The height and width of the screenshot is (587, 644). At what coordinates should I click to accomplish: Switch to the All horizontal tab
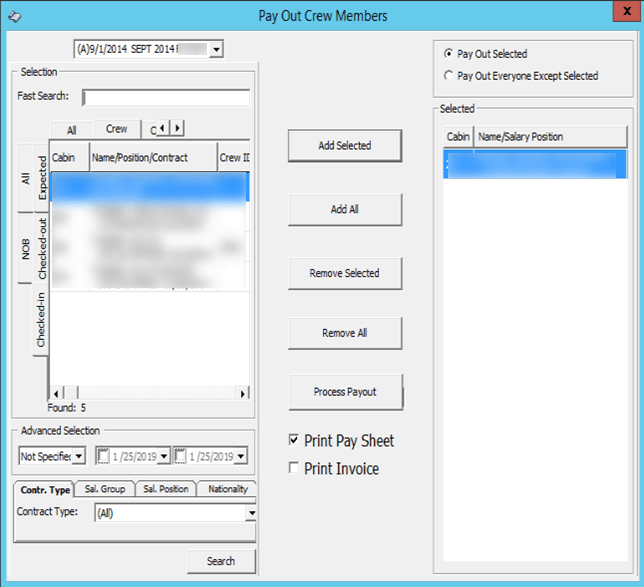point(72,130)
